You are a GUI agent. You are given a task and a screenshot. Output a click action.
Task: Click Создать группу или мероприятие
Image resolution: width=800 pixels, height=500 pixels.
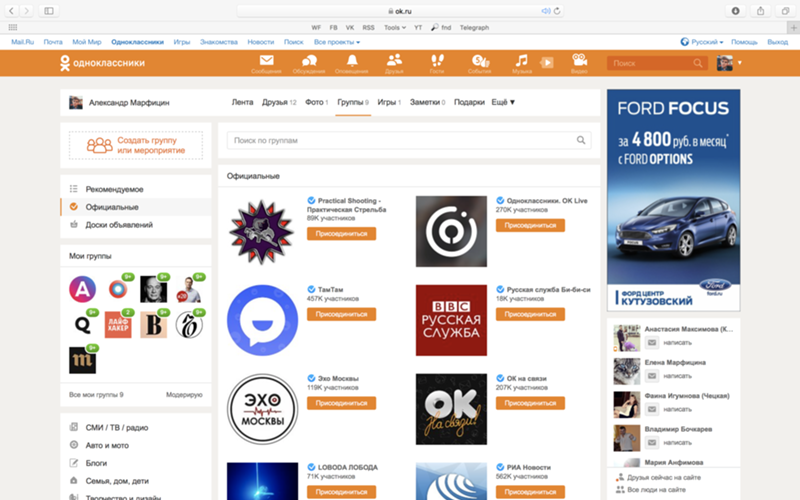click(136, 145)
